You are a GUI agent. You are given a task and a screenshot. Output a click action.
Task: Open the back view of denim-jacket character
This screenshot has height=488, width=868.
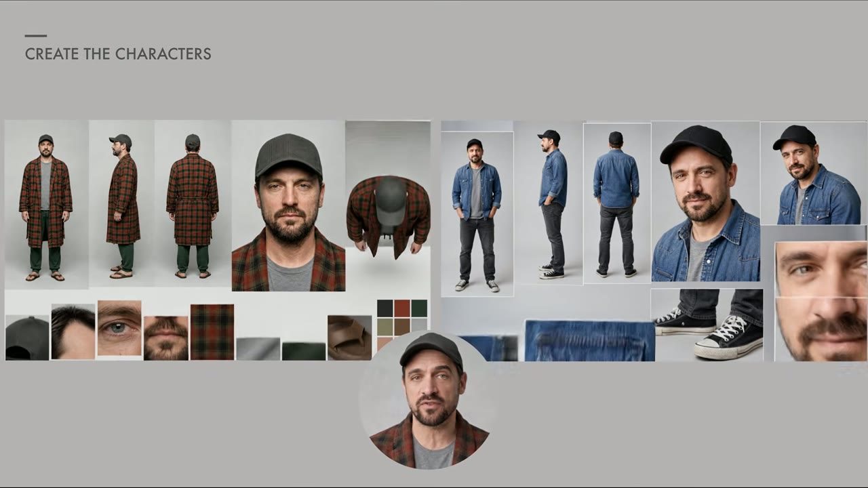coord(617,203)
